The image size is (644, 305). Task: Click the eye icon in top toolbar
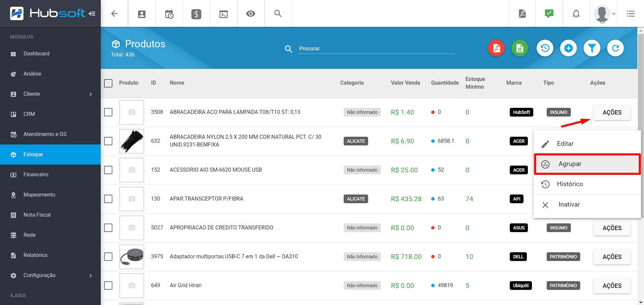250,14
